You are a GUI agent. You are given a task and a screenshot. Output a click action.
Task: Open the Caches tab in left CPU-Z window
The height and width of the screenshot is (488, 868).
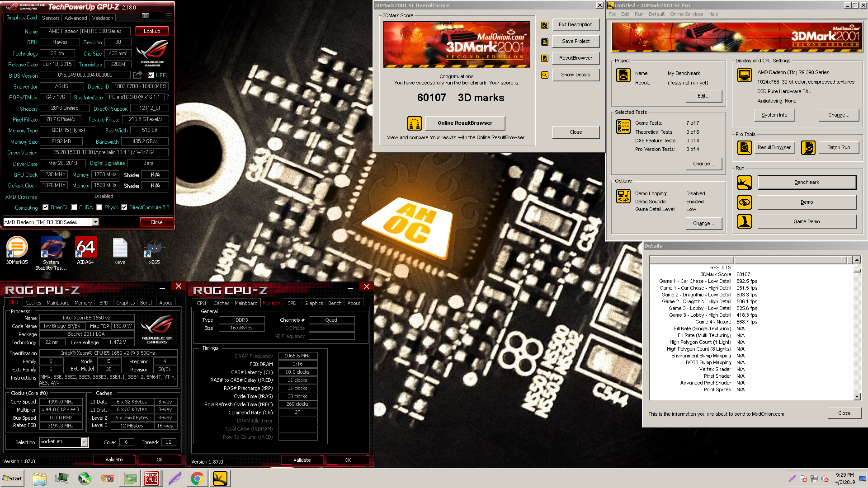33,303
